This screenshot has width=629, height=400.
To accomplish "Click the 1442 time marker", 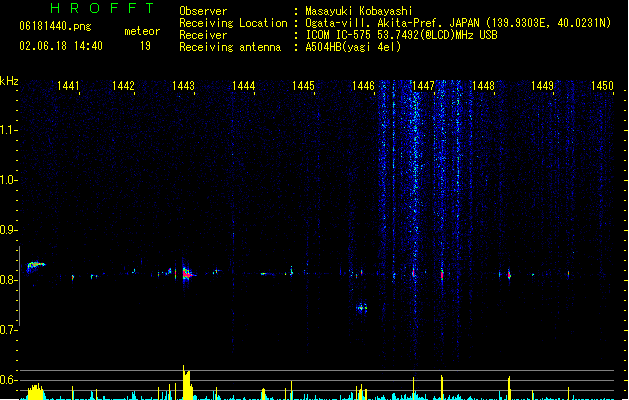I will point(123,86).
